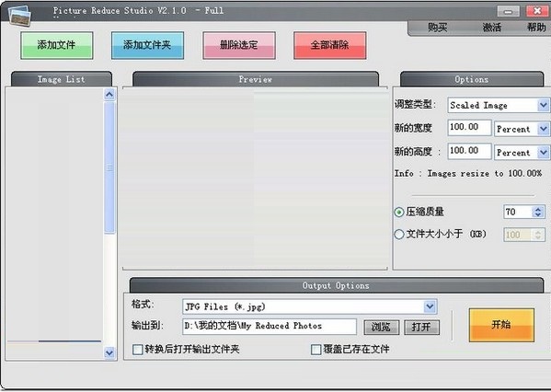Click the Picture Reduce Studio app icon

[20, 16]
